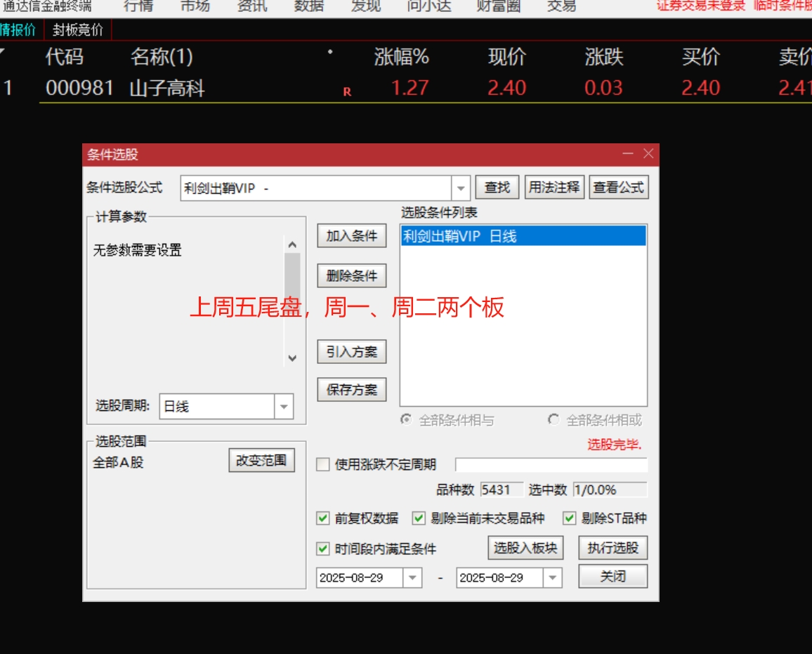Sort by 买价 column header
The height and width of the screenshot is (654, 812).
tap(700, 56)
